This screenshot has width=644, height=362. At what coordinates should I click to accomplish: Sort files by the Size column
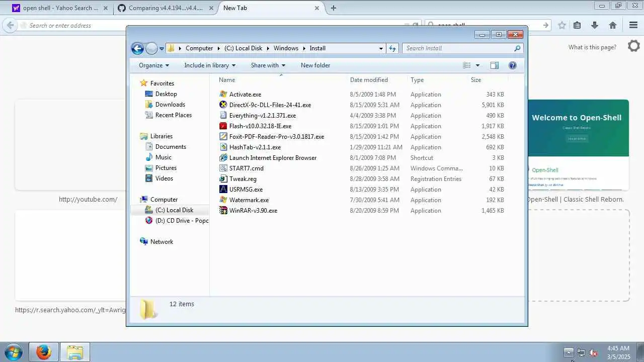click(488, 80)
